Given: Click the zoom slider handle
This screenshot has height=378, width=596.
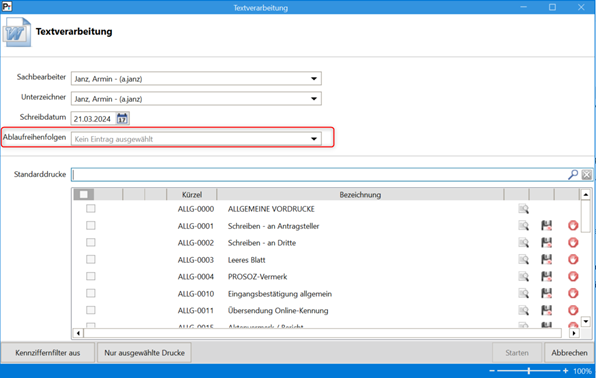Looking at the screenshot, I should [529, 371].
